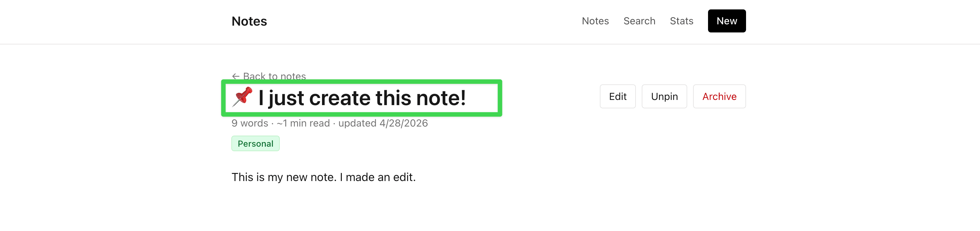
Task: Return via the Back to notes link
Action: point(269,76)
